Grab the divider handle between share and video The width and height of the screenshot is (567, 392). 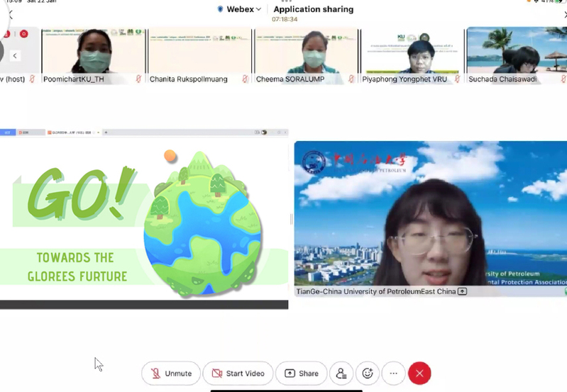[291, 219]
